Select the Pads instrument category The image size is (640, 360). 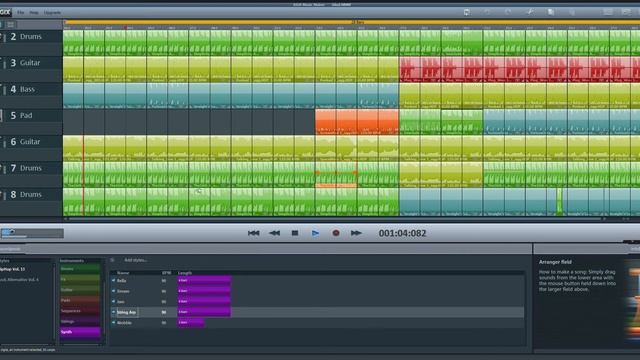pos(80,300)
